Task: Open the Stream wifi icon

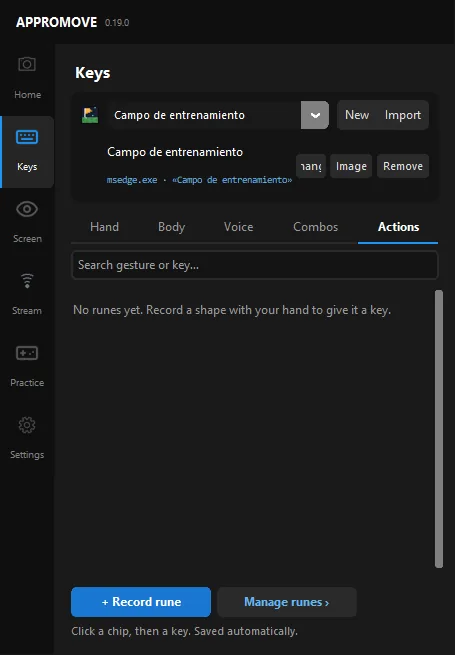Action: point(27,281)
